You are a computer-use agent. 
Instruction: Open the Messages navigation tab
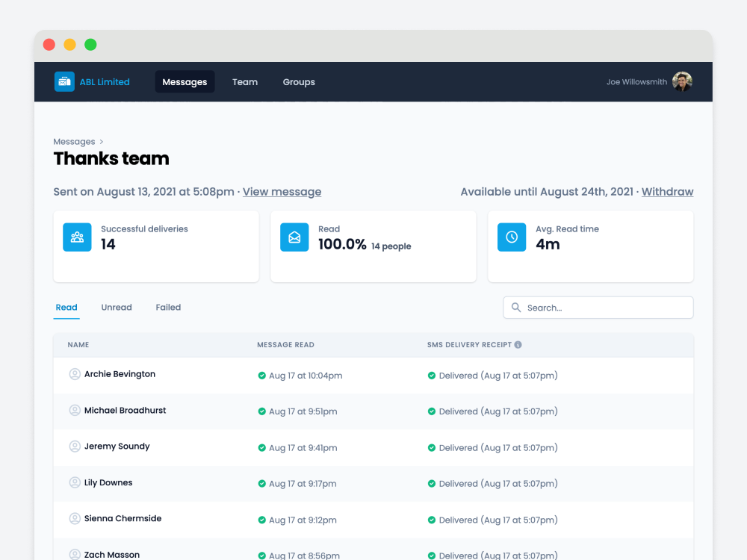[x=185, y=82]
